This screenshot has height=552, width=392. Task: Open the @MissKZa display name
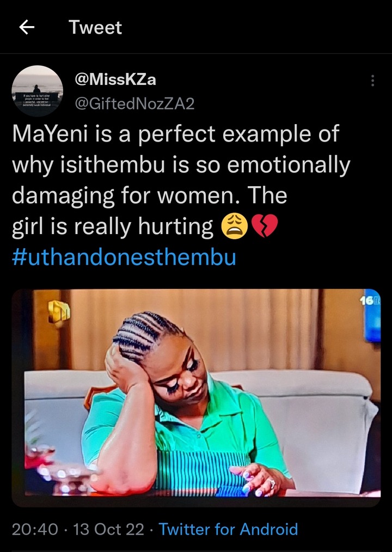(115, 79)
